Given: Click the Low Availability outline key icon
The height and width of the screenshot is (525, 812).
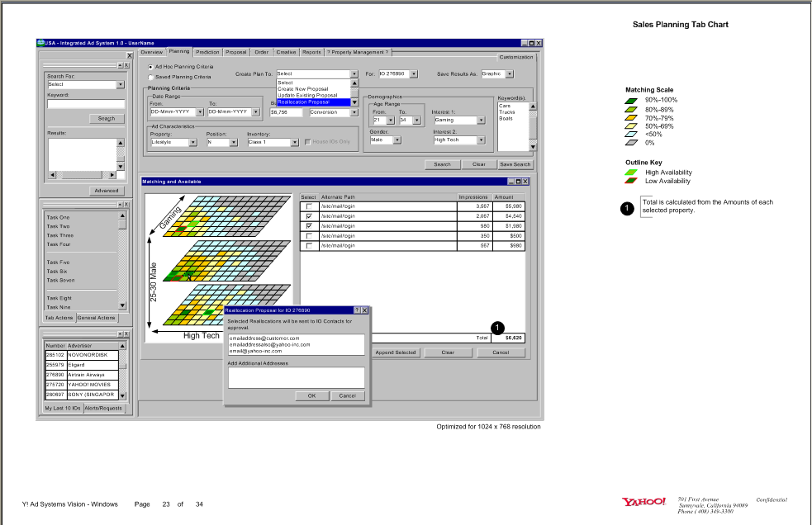Looking at the screenshot, I should pyautogui.click(x=631, y=181).
